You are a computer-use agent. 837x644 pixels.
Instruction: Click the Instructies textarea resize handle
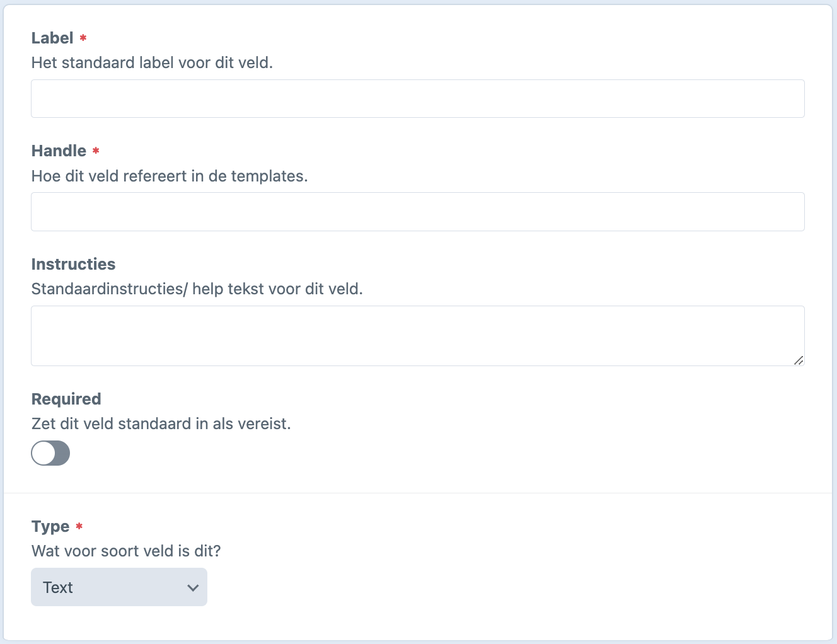799,360
